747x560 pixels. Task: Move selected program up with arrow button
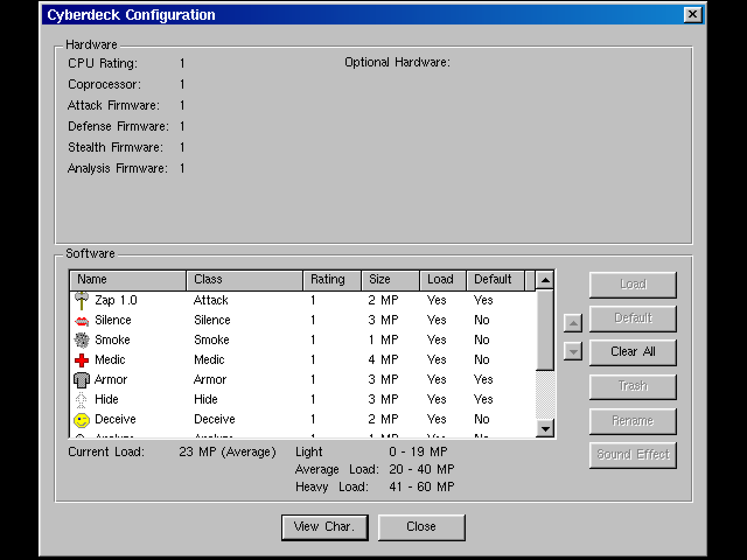click(573, 323)
